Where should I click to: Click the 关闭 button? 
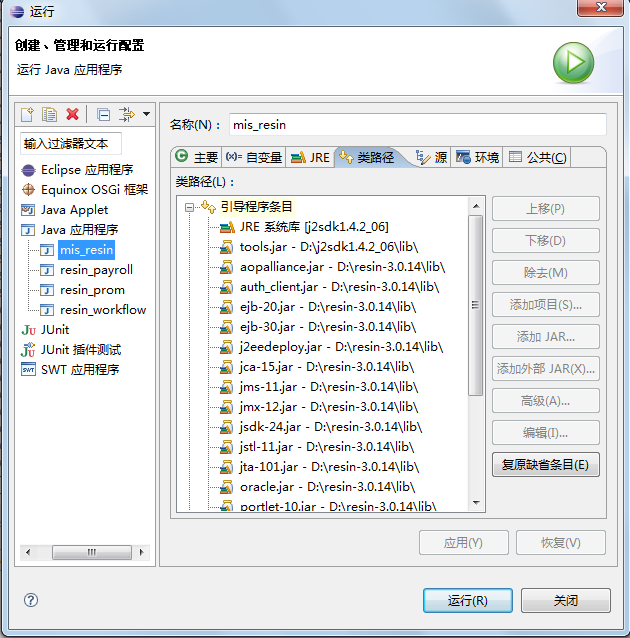tap(565, 600)
